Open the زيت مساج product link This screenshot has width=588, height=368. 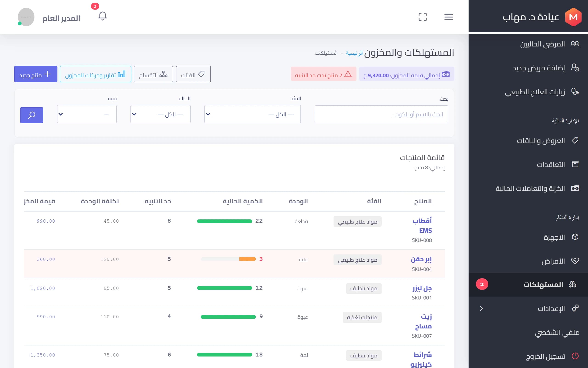(x=423, y=321)
